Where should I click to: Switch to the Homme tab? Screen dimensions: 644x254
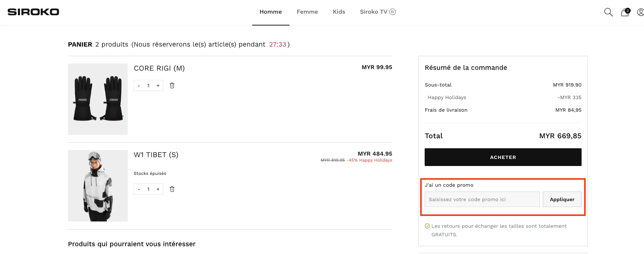coord(270,12)
